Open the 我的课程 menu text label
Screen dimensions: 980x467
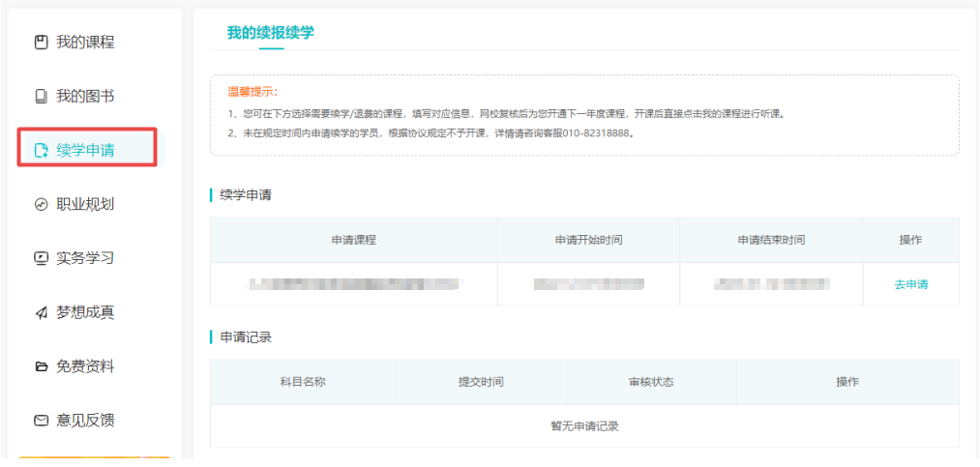[x=85, y=43]
